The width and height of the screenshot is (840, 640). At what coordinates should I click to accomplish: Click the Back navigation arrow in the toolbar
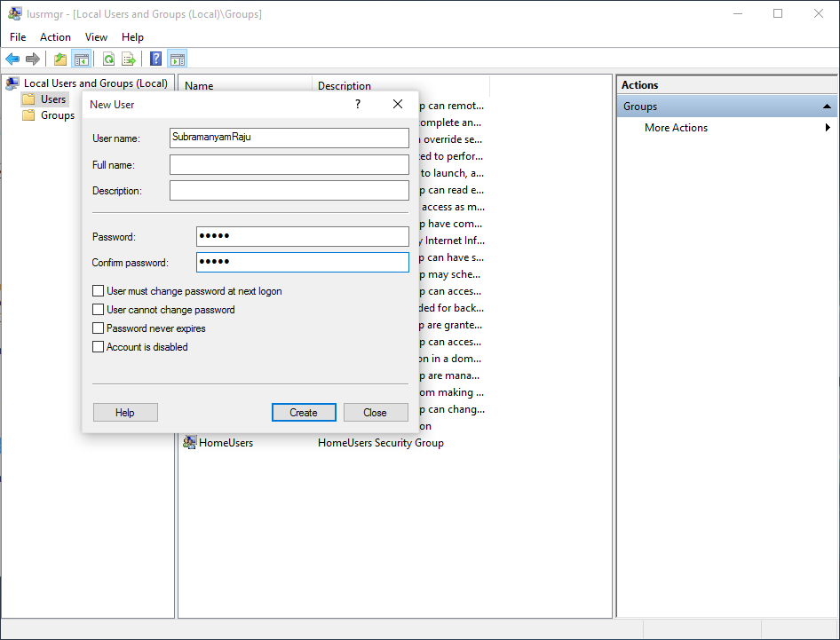point(12,59)
